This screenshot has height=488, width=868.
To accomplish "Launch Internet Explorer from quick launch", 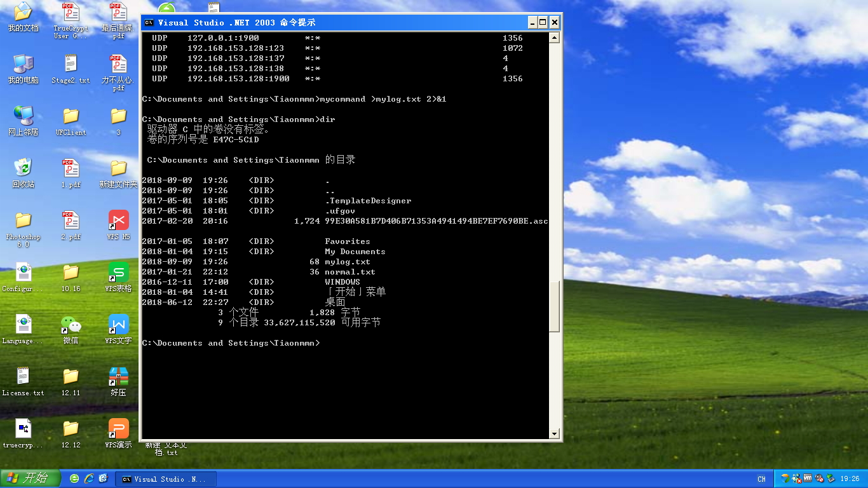I will (x=89, y=478).
